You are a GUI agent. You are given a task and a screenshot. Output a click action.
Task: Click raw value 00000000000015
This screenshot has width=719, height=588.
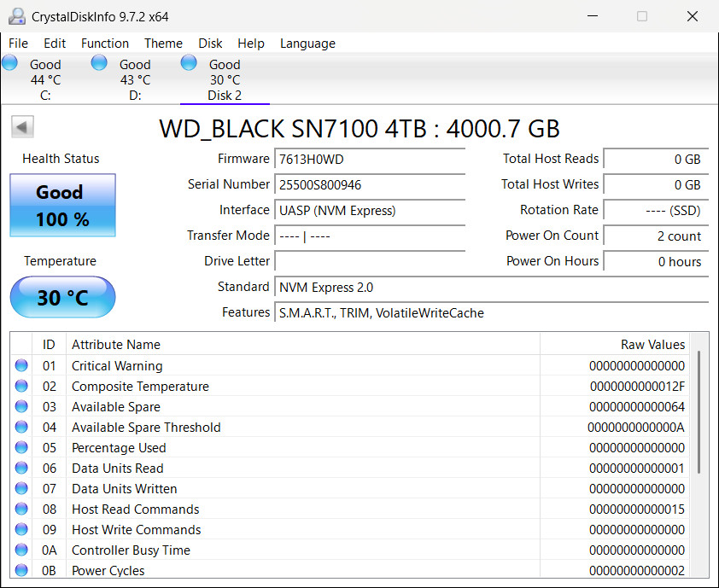[637, 509]
